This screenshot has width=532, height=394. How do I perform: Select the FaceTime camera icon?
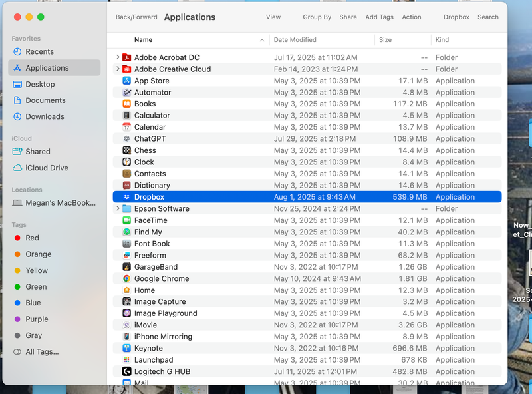click(126, 220)
